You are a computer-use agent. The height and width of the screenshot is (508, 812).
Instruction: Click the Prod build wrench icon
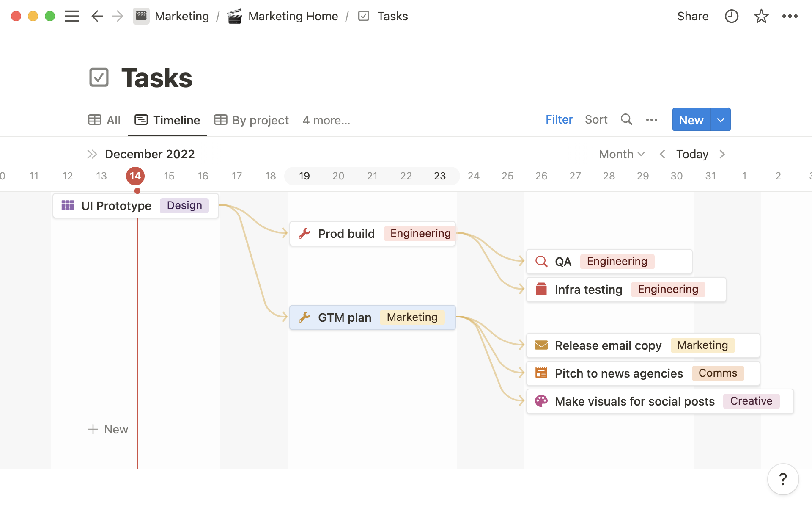tap(304, 232)
